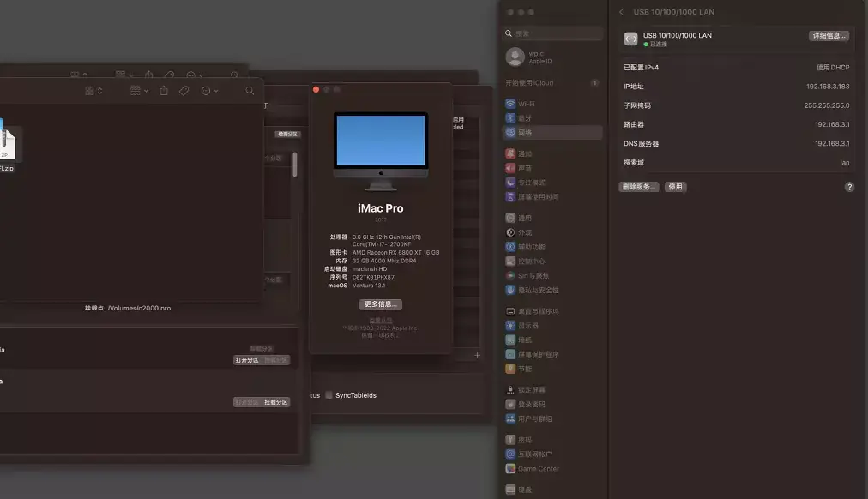The image size is (868, 499).
Task: Click the plus button in background window
Action: (x=477, y=355)
